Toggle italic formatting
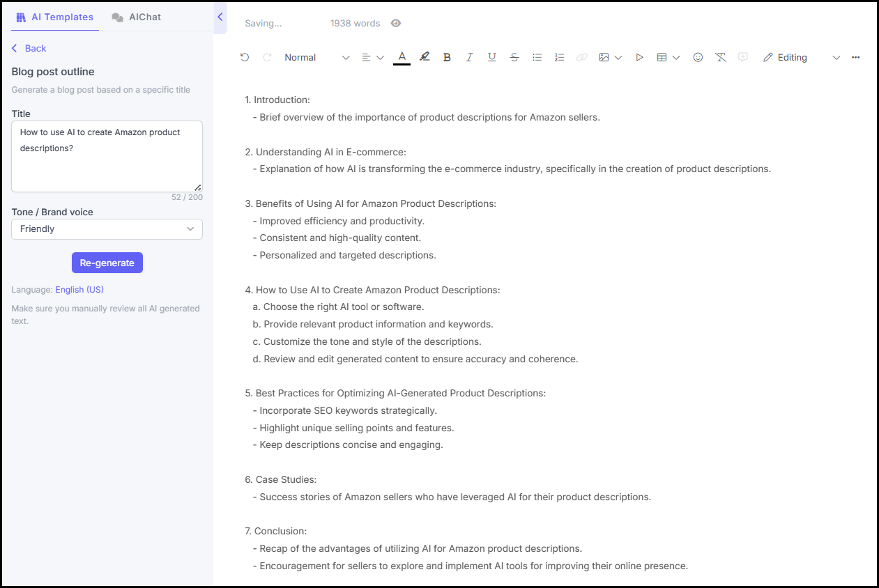 click(x=470, y=57)
